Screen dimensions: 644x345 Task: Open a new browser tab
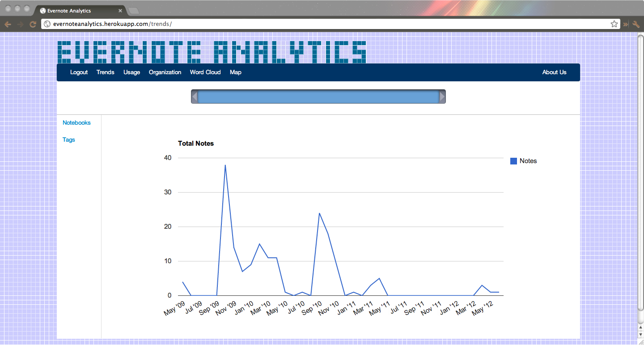(133, 11)
